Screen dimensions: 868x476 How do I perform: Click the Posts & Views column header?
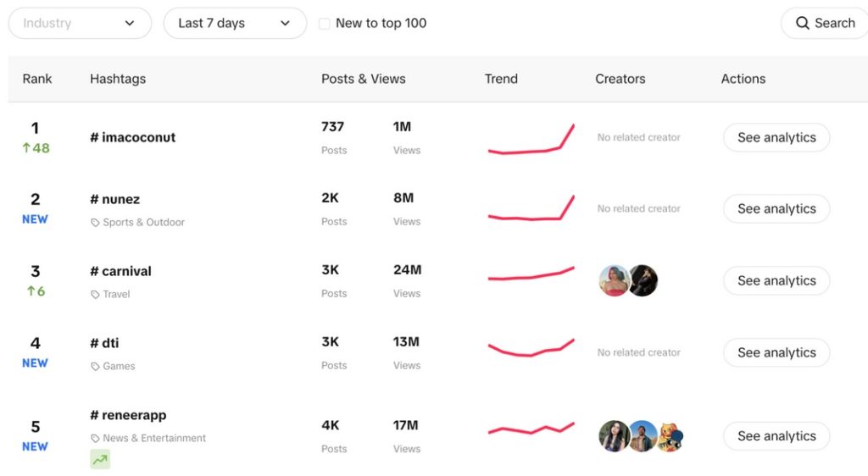point(363,79)
